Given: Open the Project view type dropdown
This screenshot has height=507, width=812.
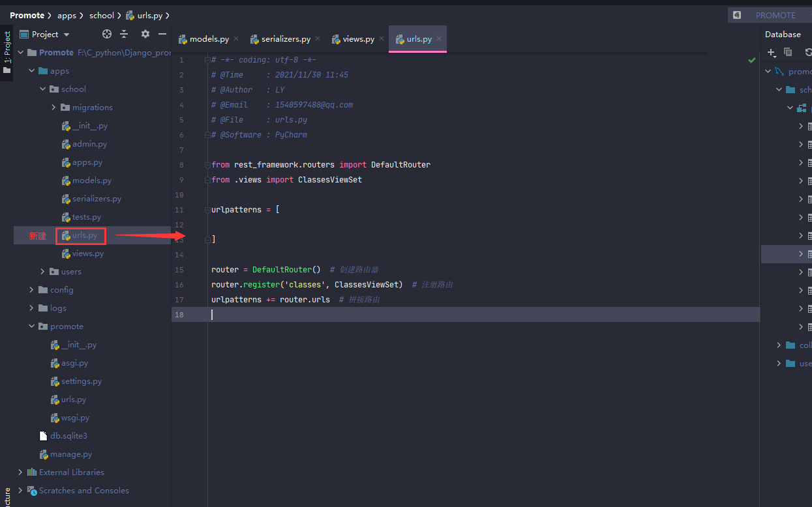Looking at the screenshot, I should [x=67, y=35].
